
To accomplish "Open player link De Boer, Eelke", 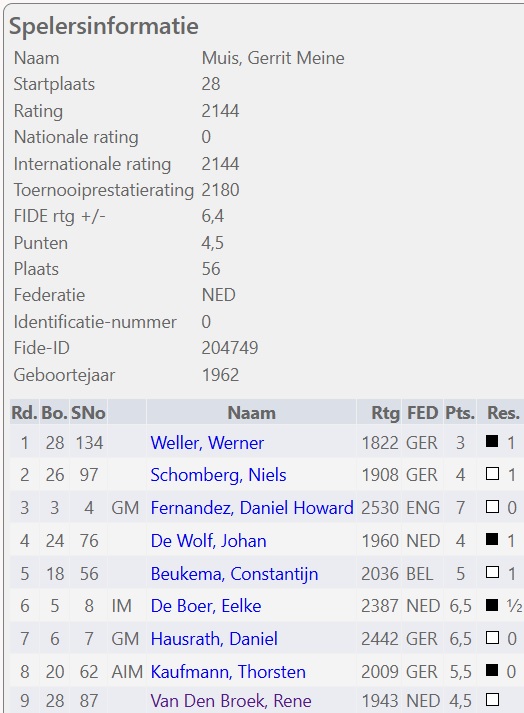I will tap(206, 606).
